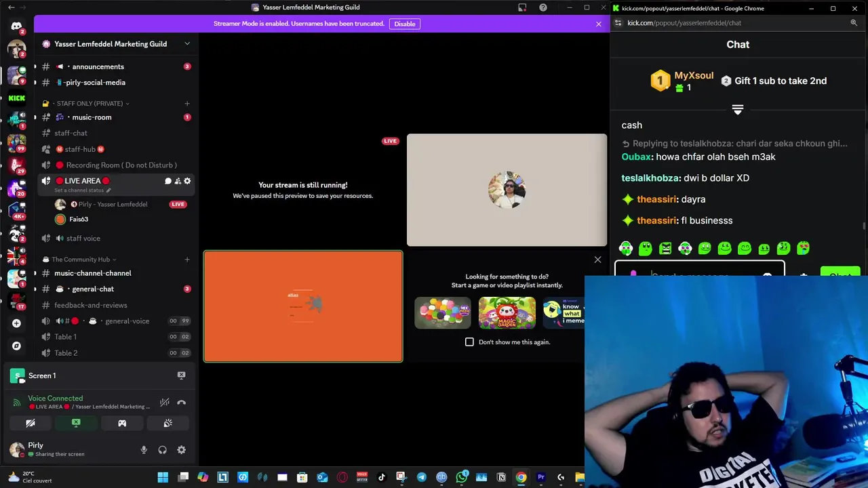Viewport: 868px width, 488px height.
Task: Join the general-voice channel
Action: (x=116, y=321)
